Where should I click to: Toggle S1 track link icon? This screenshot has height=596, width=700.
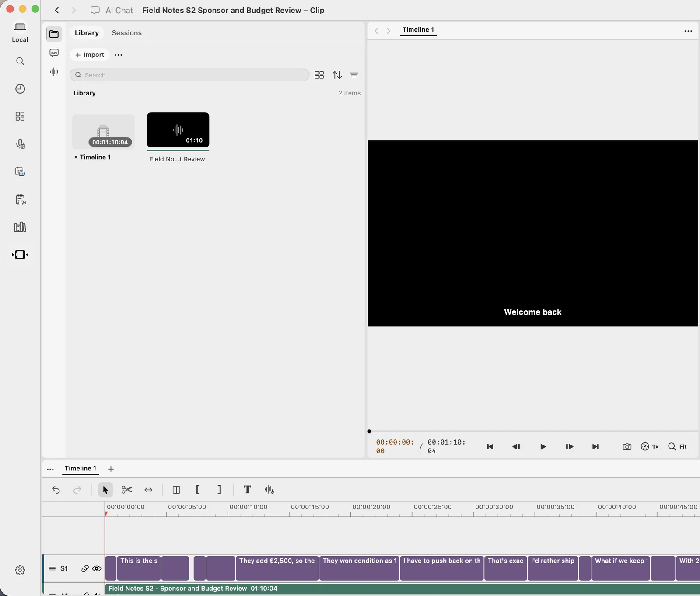pos(85,568)
